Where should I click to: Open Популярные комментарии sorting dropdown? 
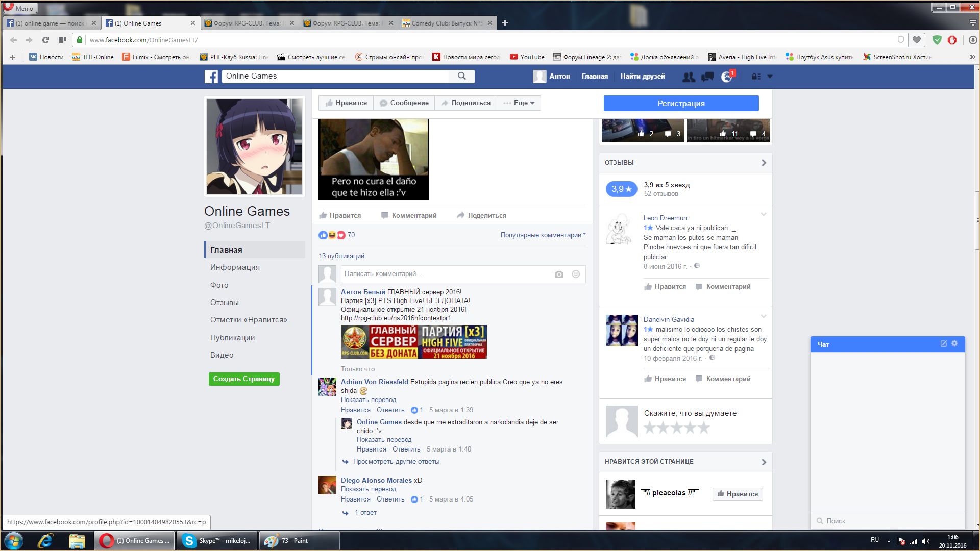click(x=543, y=235)
